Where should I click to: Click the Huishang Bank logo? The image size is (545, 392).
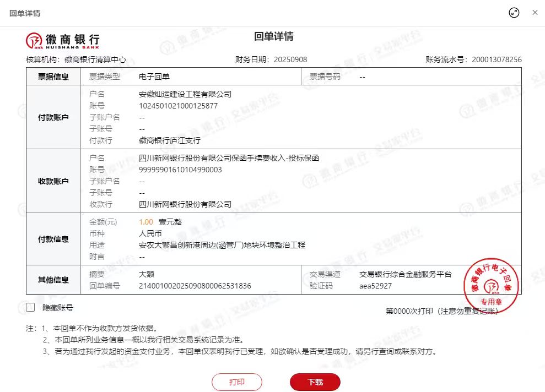[63, 40]
